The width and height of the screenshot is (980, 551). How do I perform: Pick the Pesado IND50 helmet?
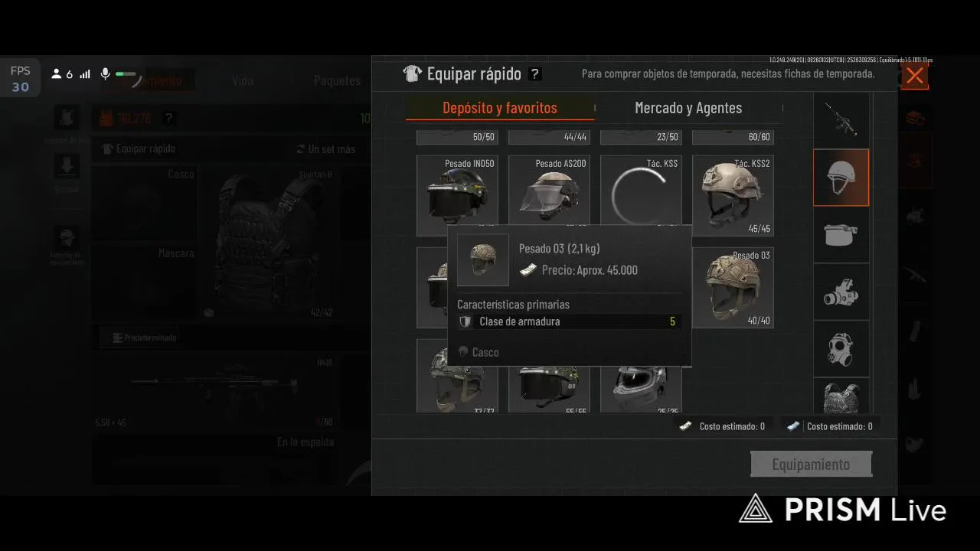(457, 195)
